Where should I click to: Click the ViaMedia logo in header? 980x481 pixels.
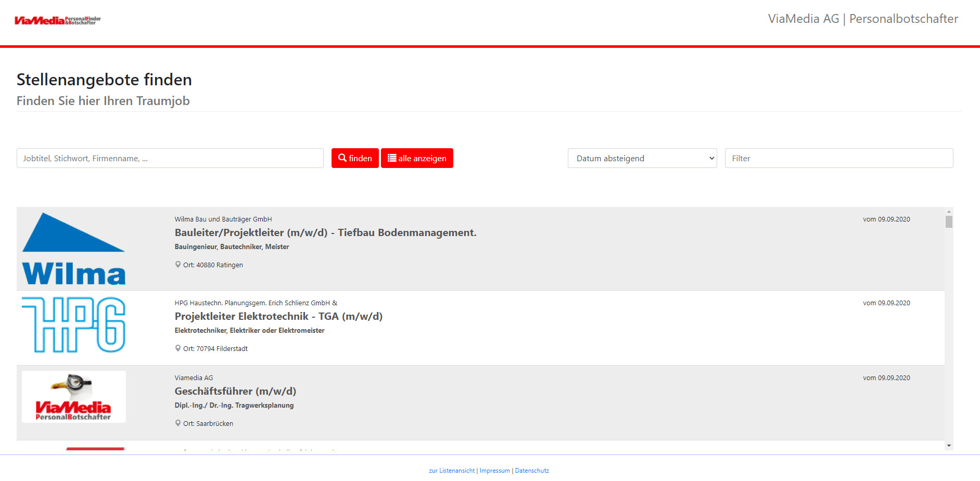tap(57, 20)
